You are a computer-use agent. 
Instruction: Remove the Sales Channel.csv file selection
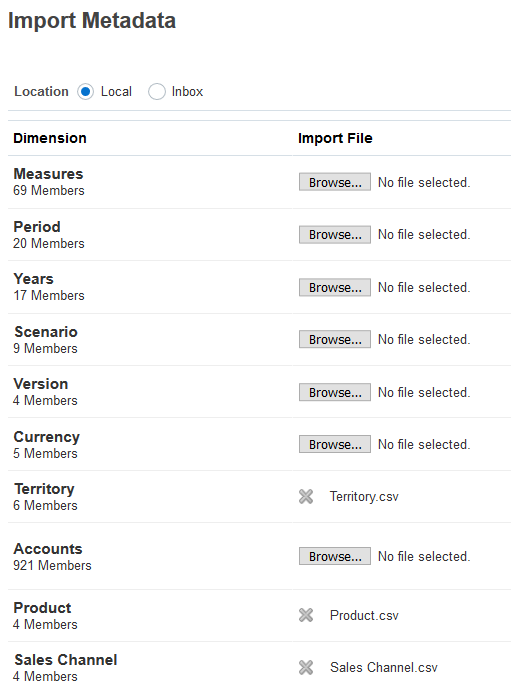point(306,667)
